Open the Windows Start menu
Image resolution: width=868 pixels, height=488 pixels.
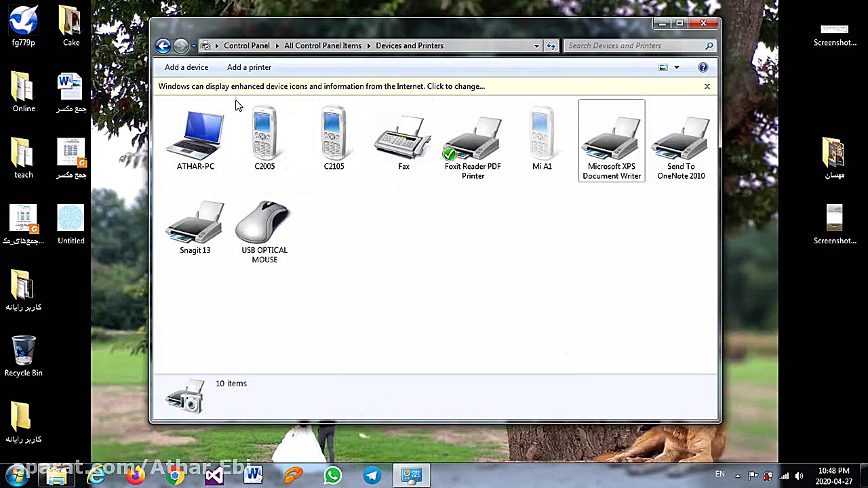coord(17,475)
